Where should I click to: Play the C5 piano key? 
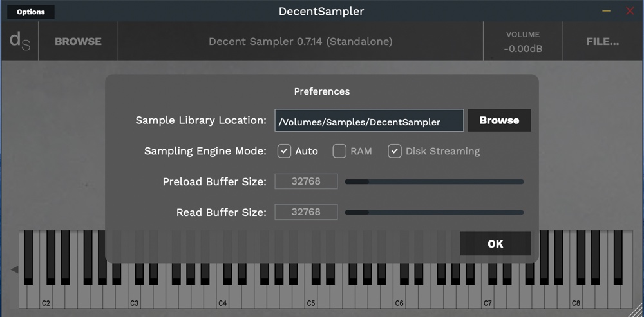pos(310,297)
